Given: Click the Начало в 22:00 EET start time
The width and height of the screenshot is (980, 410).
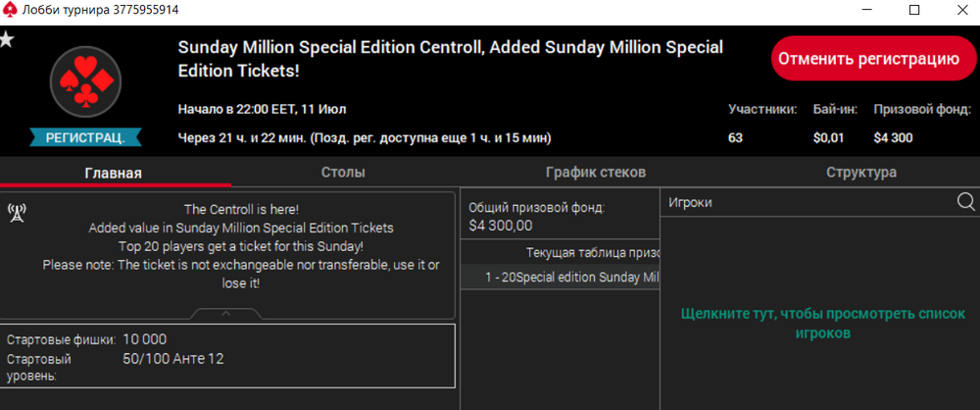Looking at the screenshot, I should pyautogui.click(x=262, y=110).
